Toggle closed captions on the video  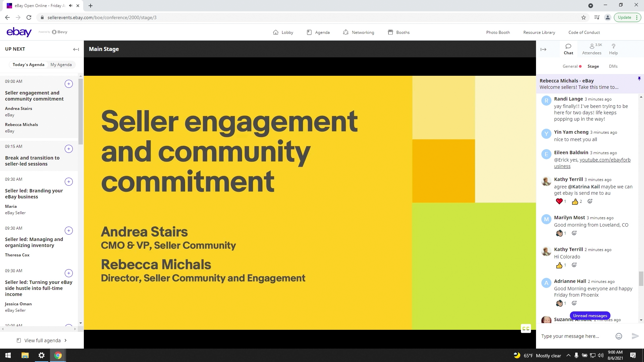(x=526, y=328)
